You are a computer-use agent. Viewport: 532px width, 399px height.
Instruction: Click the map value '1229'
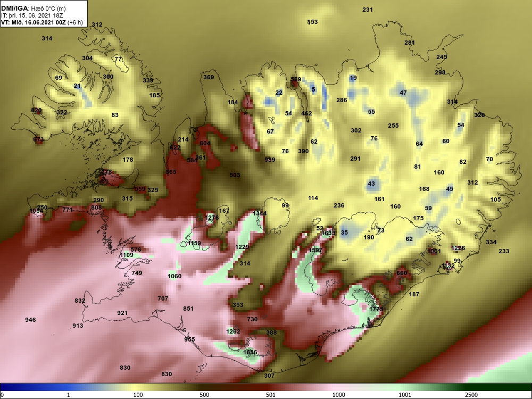[242, 247]
